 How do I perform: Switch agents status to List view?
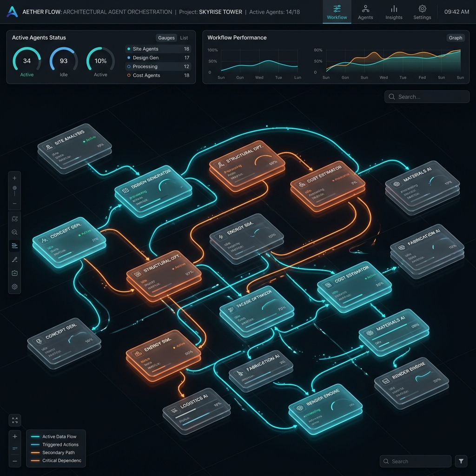(184, 38)
